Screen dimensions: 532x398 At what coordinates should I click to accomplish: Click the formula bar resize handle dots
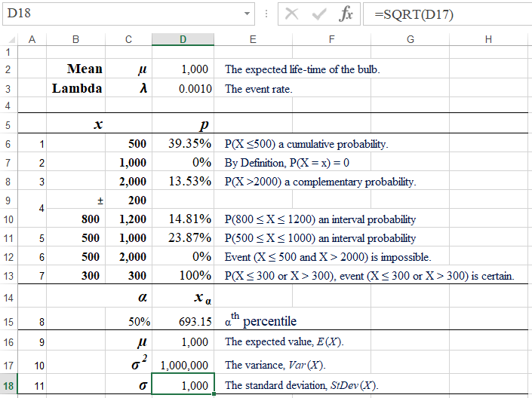pos(266,14)
